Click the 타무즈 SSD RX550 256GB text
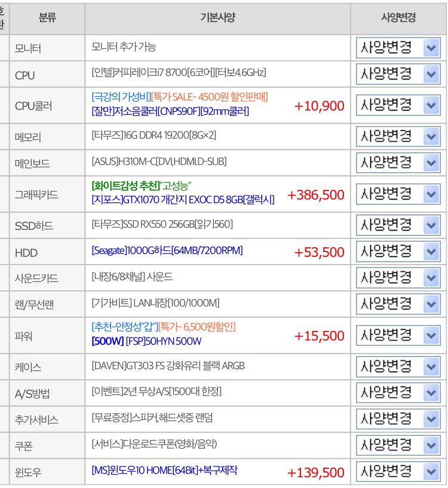This screenshot has height=488, width=448. [x=162, y=224]
